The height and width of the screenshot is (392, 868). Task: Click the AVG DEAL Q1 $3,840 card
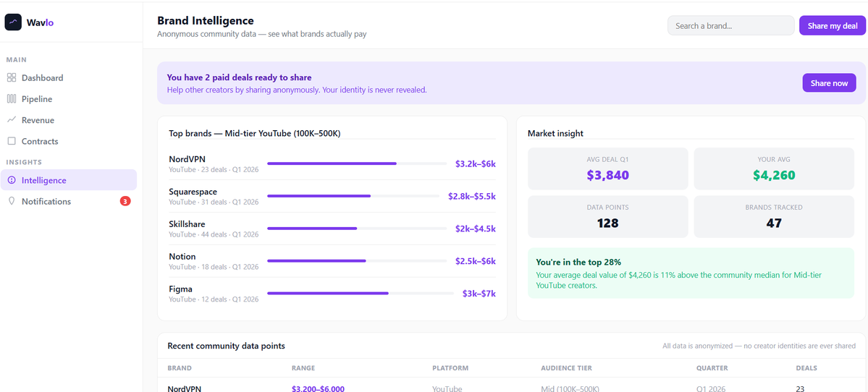(x=608, y=169)
